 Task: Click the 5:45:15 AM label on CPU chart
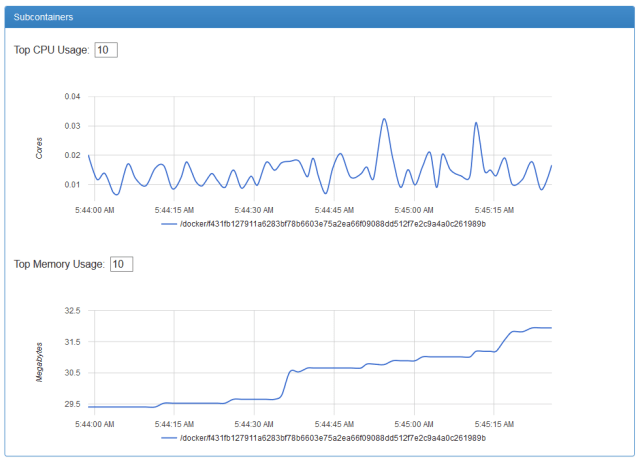(494, 210)
